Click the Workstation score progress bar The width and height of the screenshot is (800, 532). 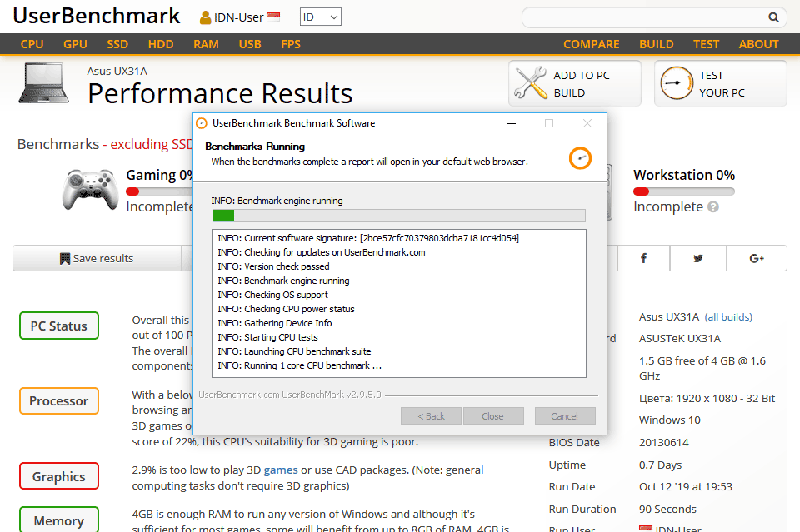(x=683, y=191)
